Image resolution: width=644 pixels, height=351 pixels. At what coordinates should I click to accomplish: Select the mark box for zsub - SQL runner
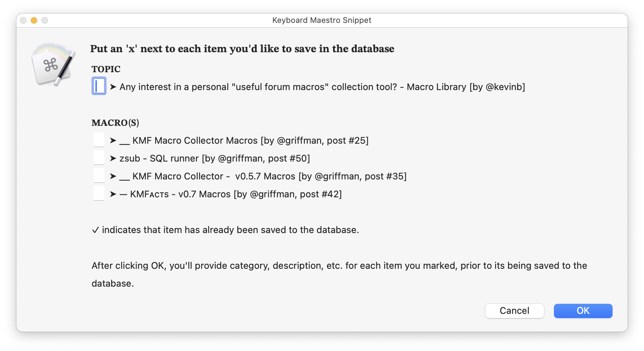click(x=99, y=158)
